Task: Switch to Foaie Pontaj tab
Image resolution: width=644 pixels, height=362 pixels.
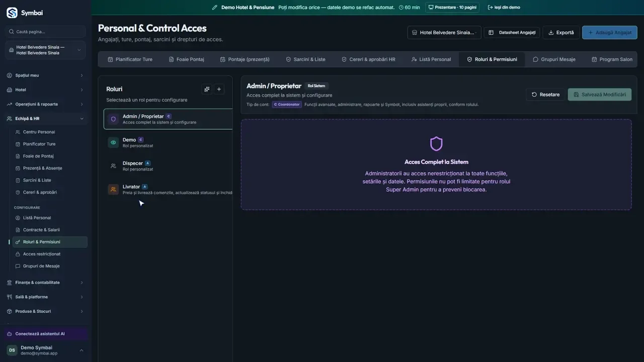Action: click(187, 59)
